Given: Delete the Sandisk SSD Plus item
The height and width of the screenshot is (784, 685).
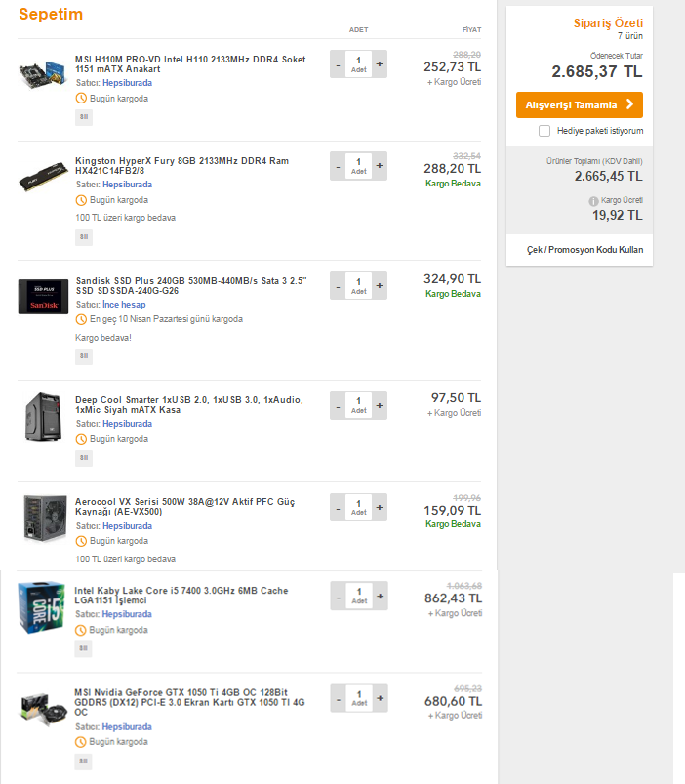Looking at the screenshot, I should [83, 356].
